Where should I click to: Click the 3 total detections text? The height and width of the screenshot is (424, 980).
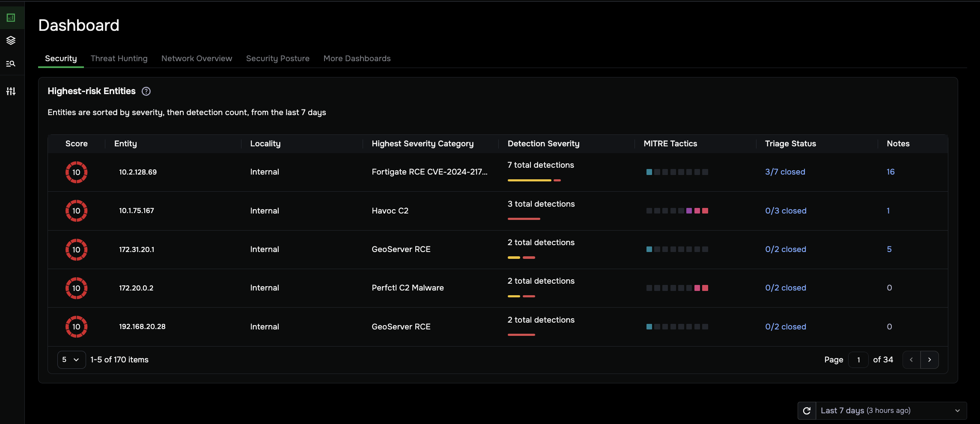541,204
